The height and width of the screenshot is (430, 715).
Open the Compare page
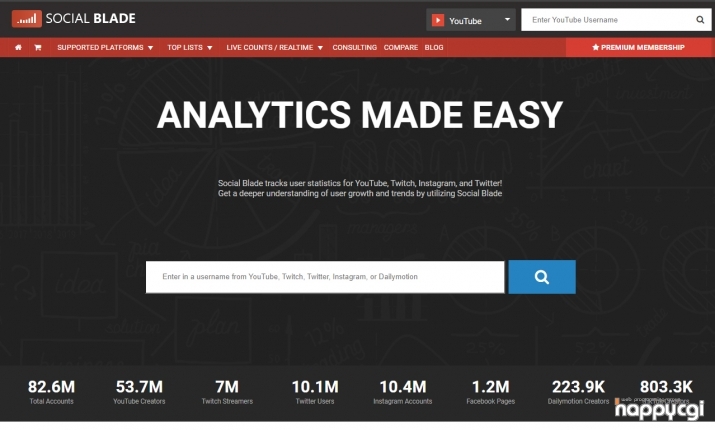[x=400, y=47]
